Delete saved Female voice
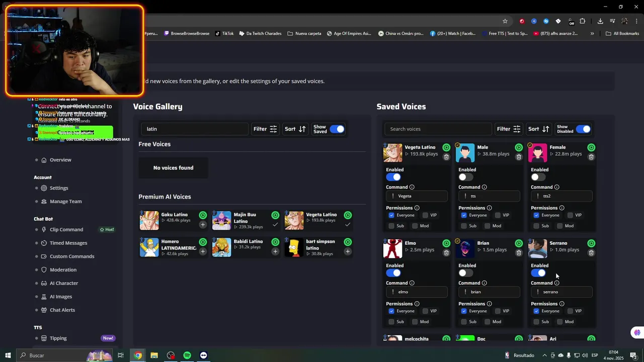 point(591,157)
